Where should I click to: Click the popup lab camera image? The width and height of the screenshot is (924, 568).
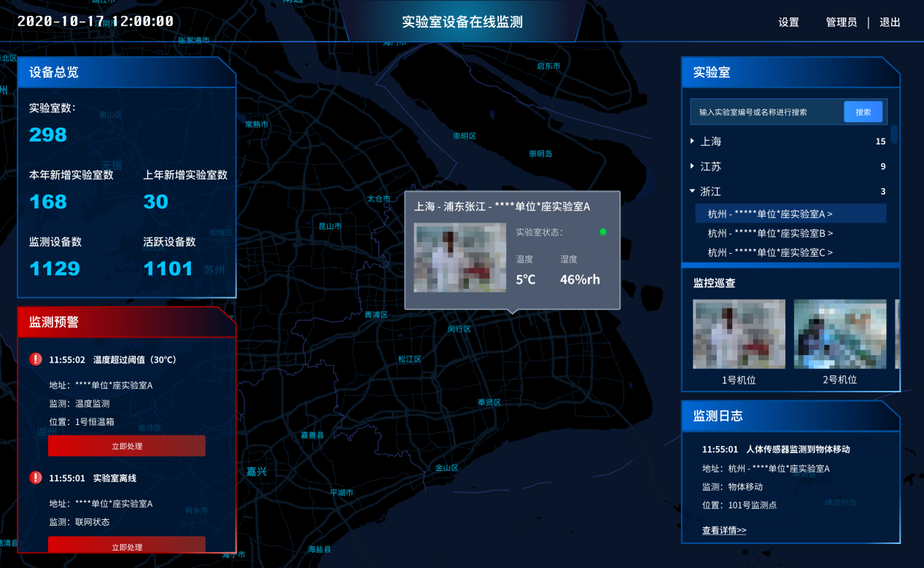[x=460, y=258]
